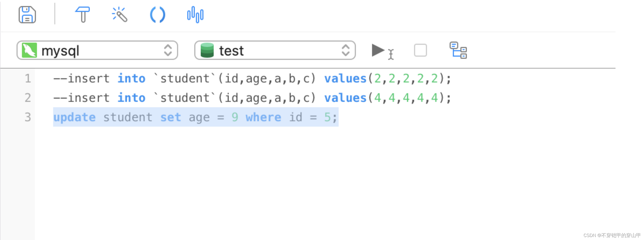Click the stepper arrows on mysql selector

(168, 50)
